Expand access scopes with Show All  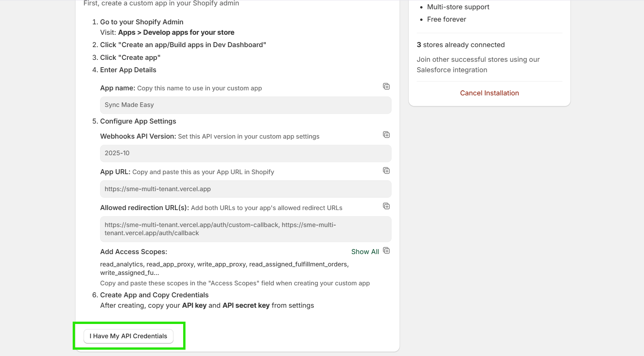click(365, 252)
